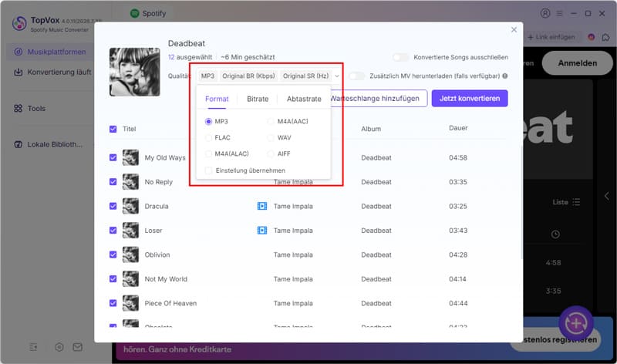
Task: Collapse the quality dropdown arrow
Action: pos(337,76)
